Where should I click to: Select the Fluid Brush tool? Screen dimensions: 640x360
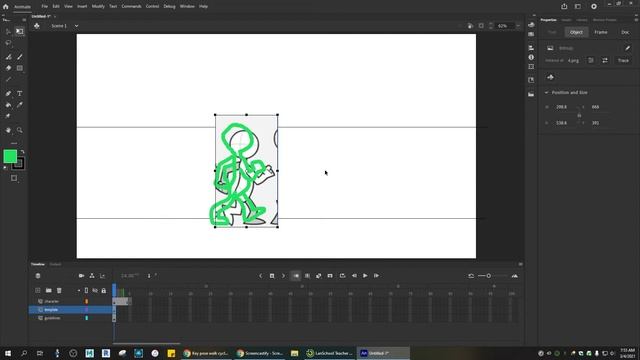(x=8, y=57)
